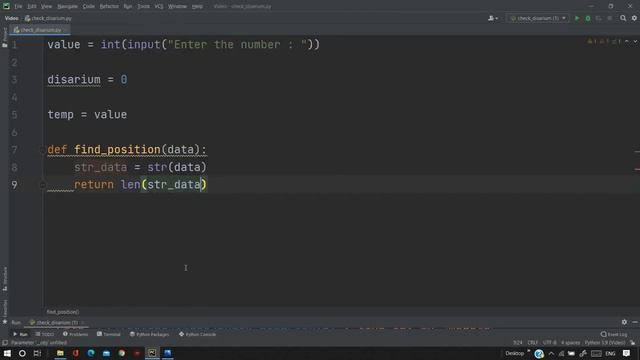Run check_disarium with the green play button

(577, 18)
